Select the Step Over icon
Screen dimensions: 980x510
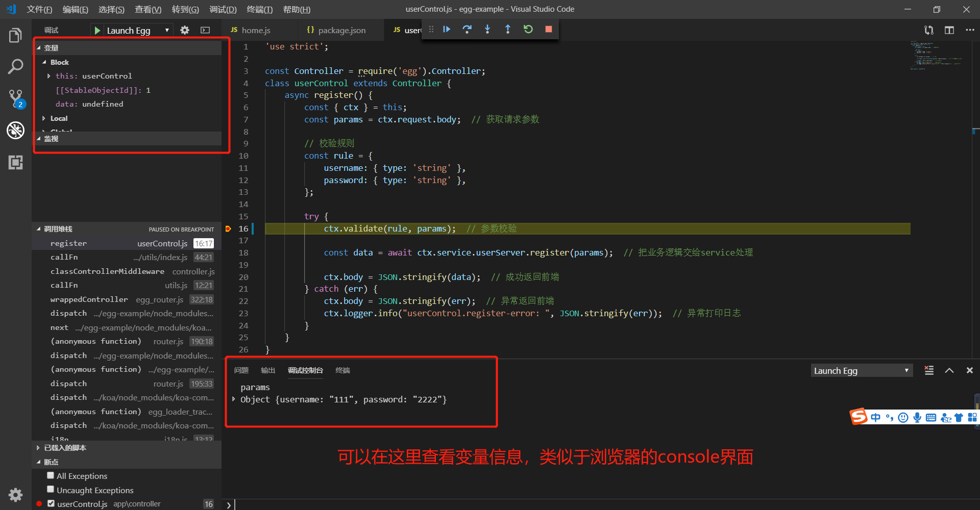tap(467, 29)
